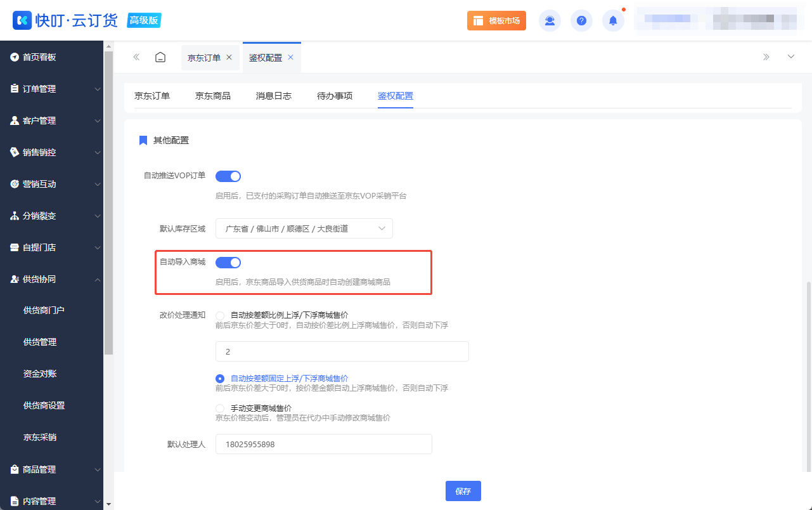This screenshot has width=812, height=510.
Task: Expand the 内容管理 menu chevron
Action: tap(98, 502)
